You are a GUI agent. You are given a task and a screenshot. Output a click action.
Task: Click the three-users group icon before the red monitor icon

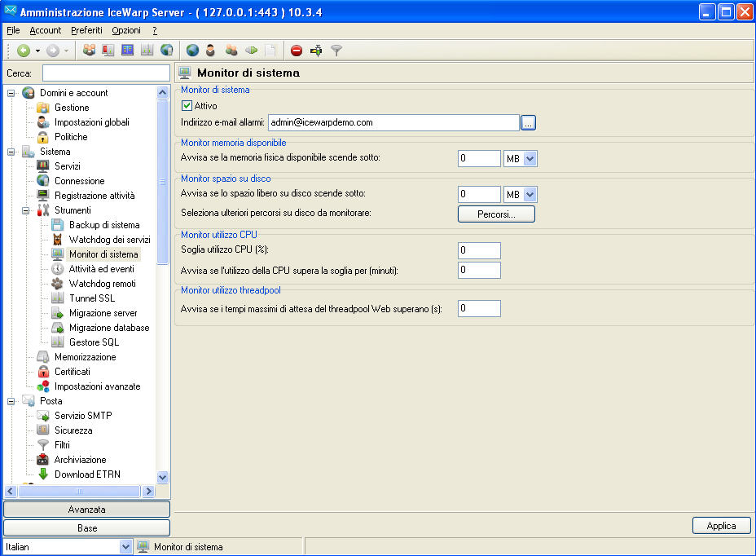point(89,51)
